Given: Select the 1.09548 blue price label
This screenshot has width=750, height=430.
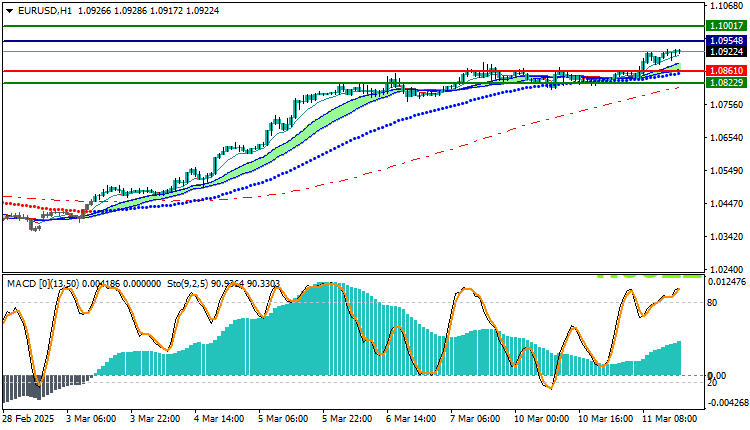Looking at the screenshot, I should click(727, 41).
